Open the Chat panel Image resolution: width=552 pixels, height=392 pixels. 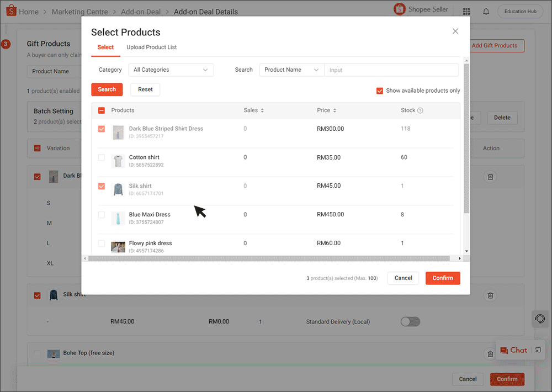[517, 349]
